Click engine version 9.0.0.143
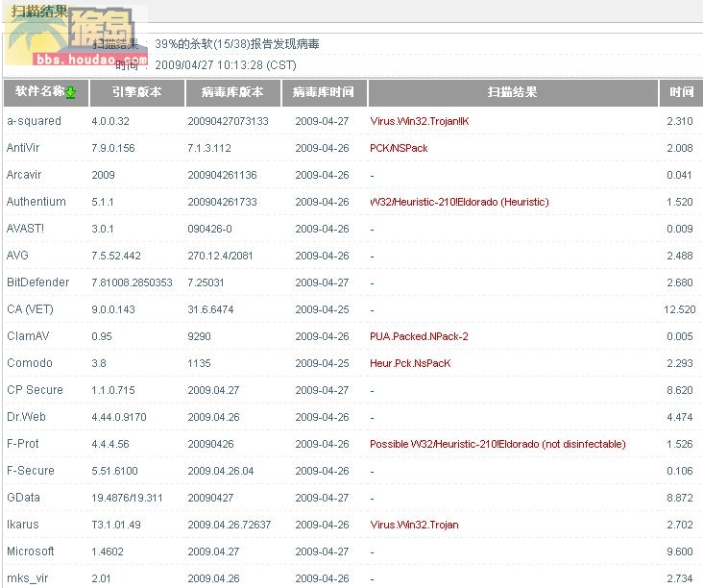This screenshot has width=703, height=588. pos(113,310)
